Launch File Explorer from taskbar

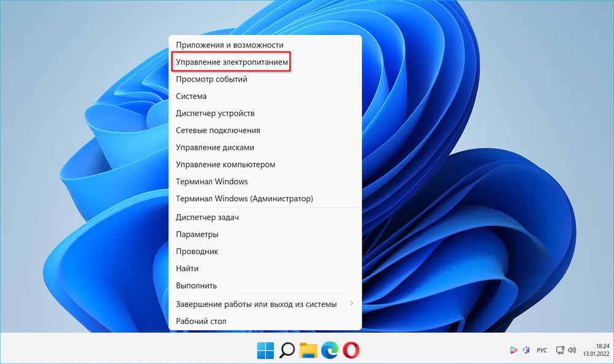308,350
